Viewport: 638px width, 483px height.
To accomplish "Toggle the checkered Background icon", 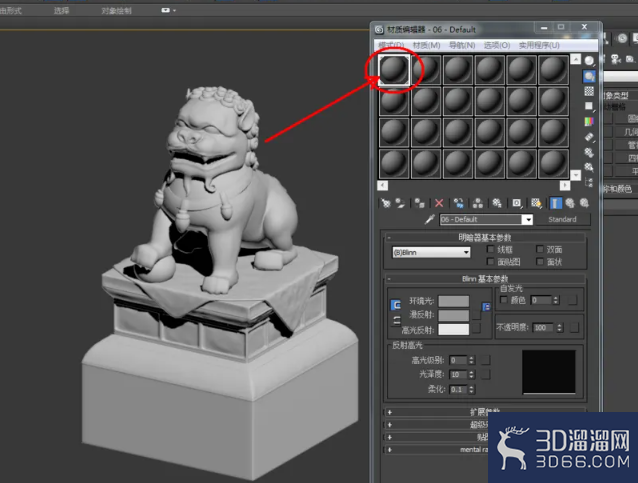I will coord(589,91).
